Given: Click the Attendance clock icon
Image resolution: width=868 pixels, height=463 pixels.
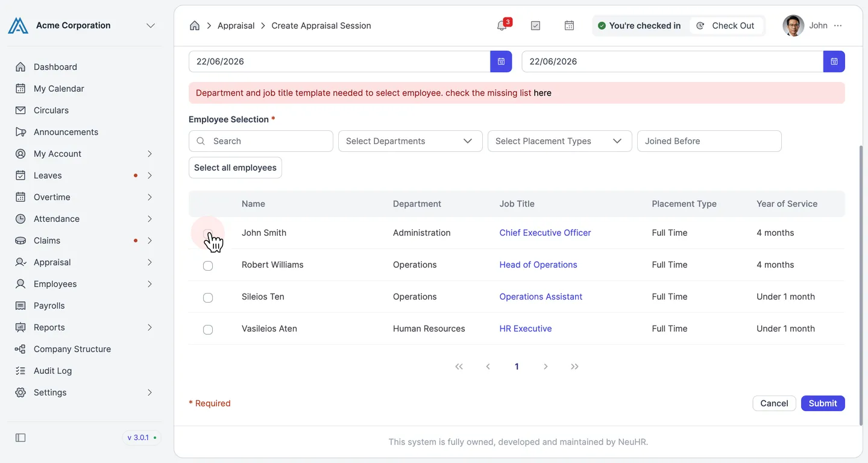Looking at the screenshot, I should tap(20, 219).
